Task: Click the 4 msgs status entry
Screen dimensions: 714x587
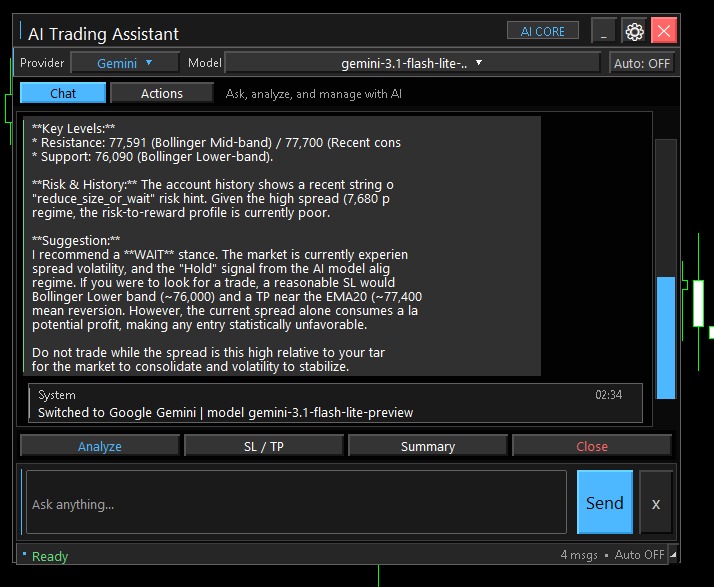Action: click(579, 555)
